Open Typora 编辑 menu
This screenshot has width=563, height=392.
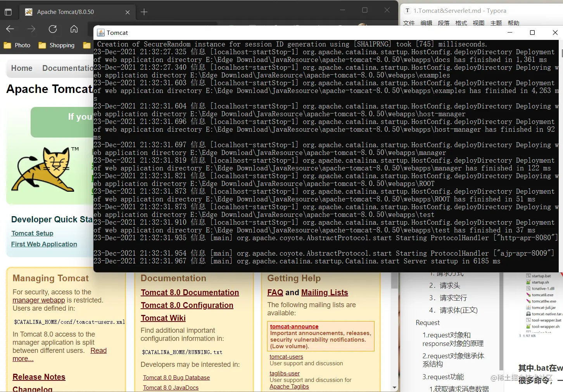point(426,23)
